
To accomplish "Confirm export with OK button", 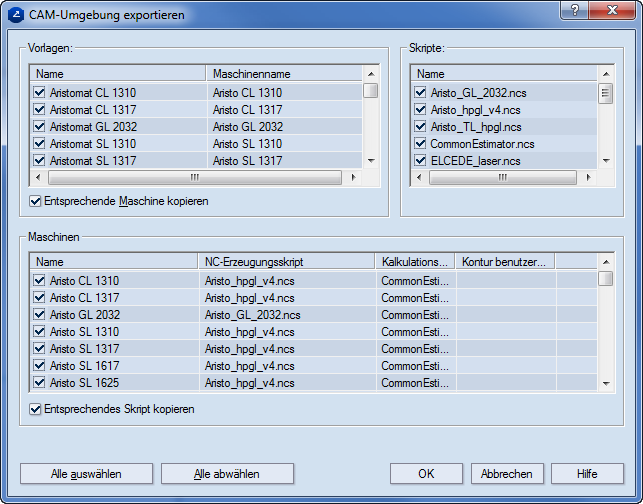I will (x=426, y=474).
